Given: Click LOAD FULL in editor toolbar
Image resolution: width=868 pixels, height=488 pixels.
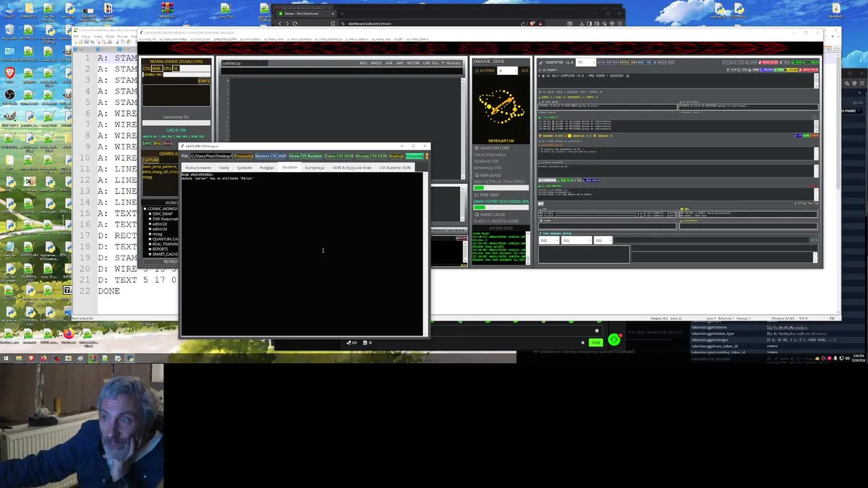Looking at the screenshot, I should (431, 63).
